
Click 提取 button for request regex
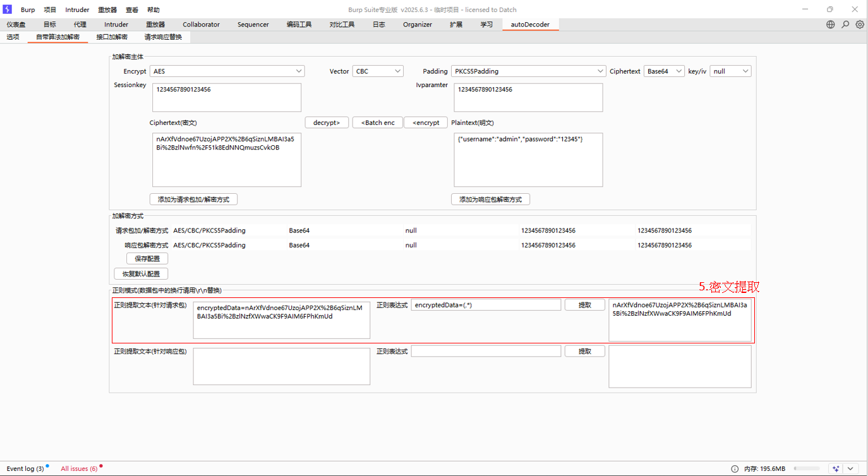click(585, 306)
